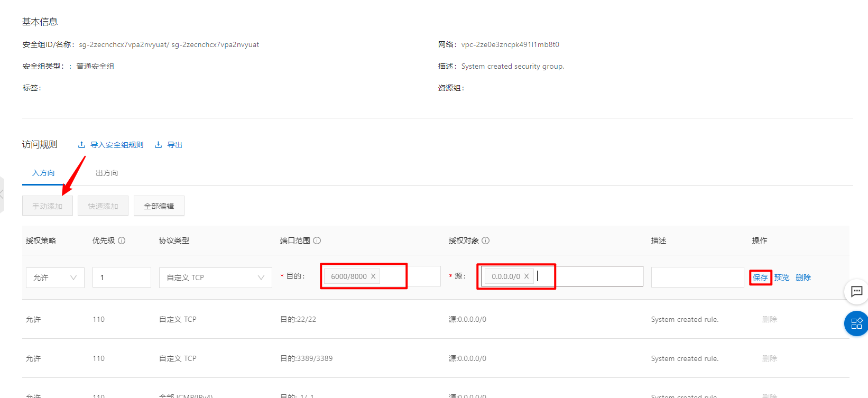Click the 普通安全组 type value
The width and height of the screenshot is (868, 398).
(x=95, y=66)
